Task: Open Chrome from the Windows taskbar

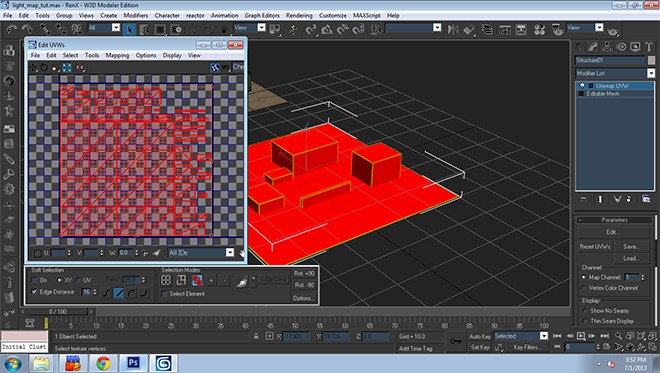Action: pyautogui.click(x=103, y=363)
